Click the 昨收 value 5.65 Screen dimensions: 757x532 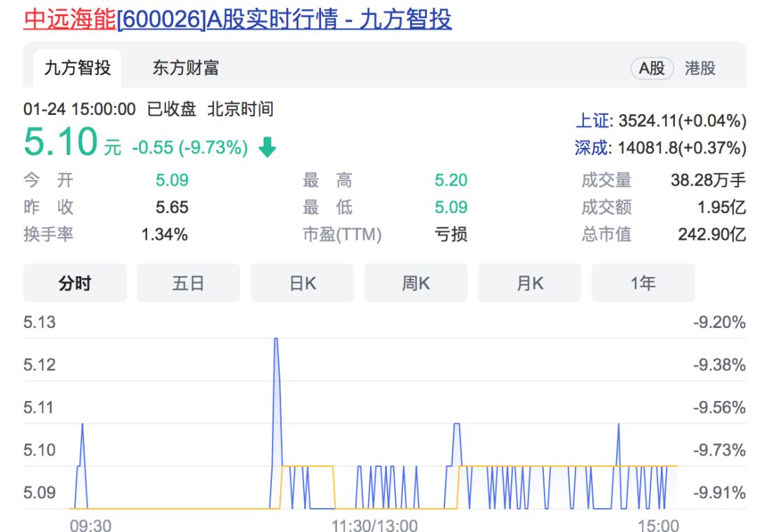pyautogui.click(x=172, y=207)
